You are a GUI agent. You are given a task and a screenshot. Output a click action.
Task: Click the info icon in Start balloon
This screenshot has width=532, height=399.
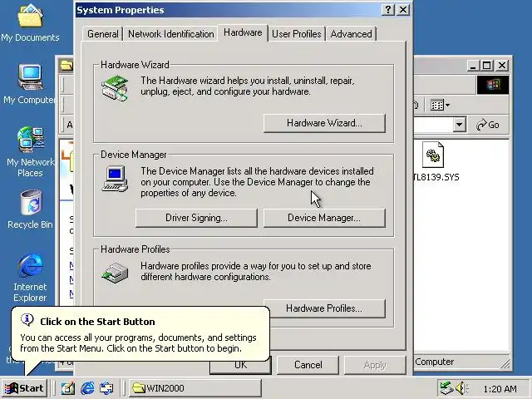(27, 319)
